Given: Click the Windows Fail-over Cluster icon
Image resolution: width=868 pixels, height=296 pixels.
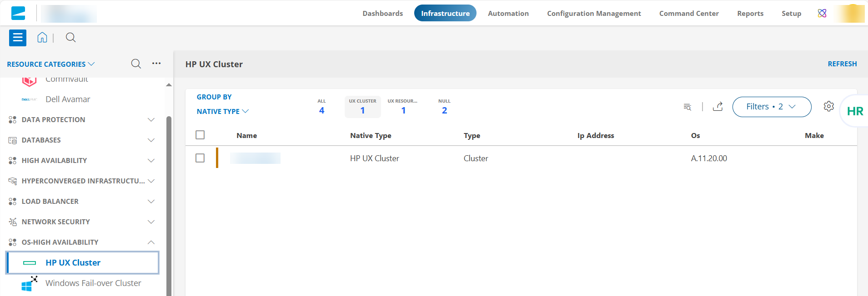Looking at the screenshot, I should tap(30, 284).
